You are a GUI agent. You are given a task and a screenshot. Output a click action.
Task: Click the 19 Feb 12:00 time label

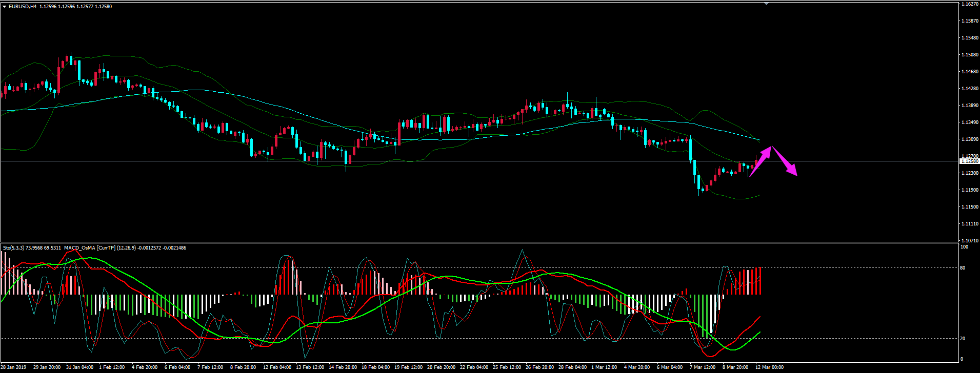(409, 367)
